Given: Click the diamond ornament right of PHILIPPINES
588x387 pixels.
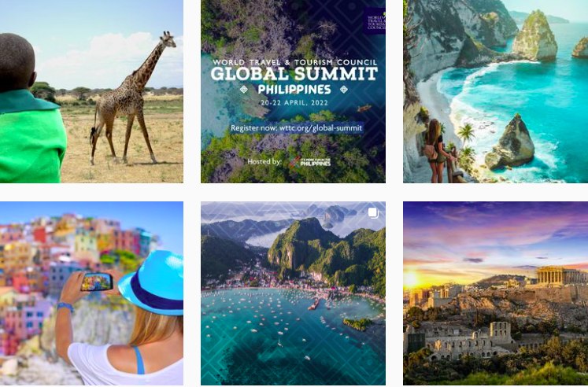Looking at the screenshot, I should [x=343, y=90].
